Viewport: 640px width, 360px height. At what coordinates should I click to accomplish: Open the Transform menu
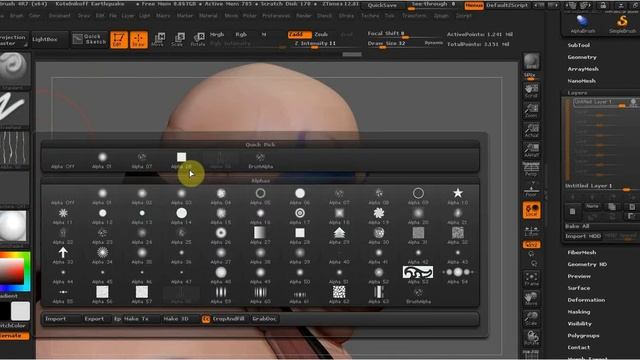tap(414, 16)
